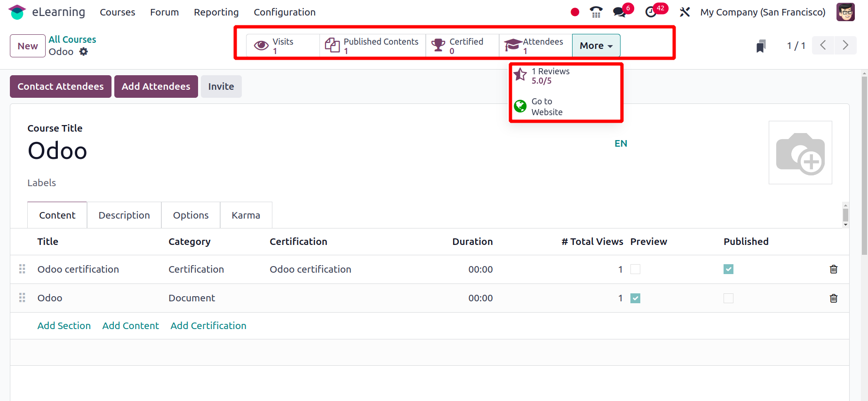Toggle Preview checkbox for Odoo certification

coord(635,269)
